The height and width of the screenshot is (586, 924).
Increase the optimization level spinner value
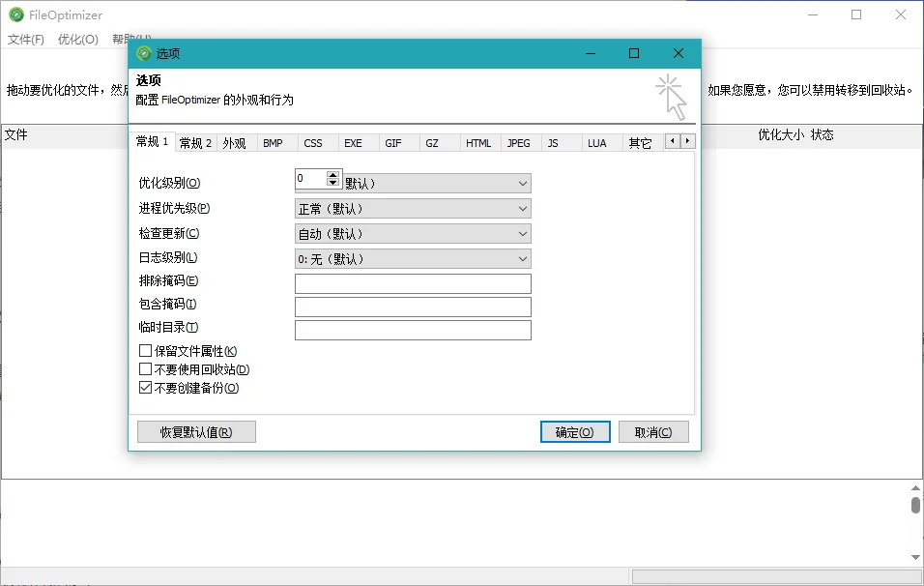click(332, 174)
